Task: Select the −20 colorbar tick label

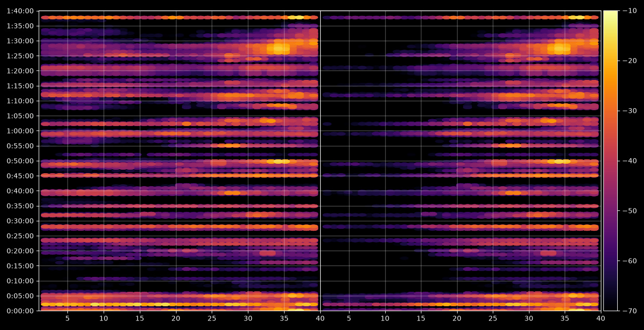Action: tap(630, 61)
